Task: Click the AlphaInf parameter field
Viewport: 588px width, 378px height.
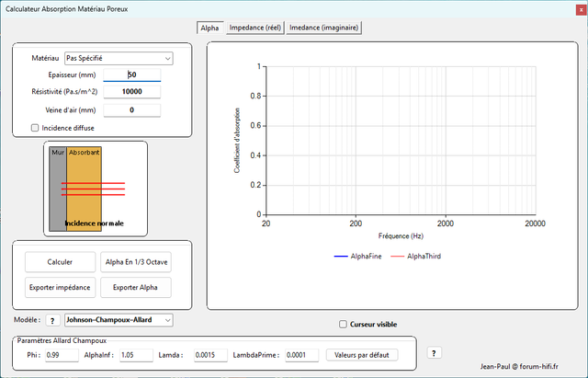Action: point(136,355)
